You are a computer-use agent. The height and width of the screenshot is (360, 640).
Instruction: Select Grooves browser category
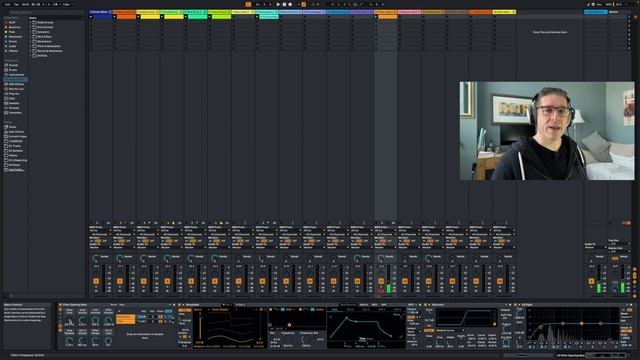coord(14,108)
